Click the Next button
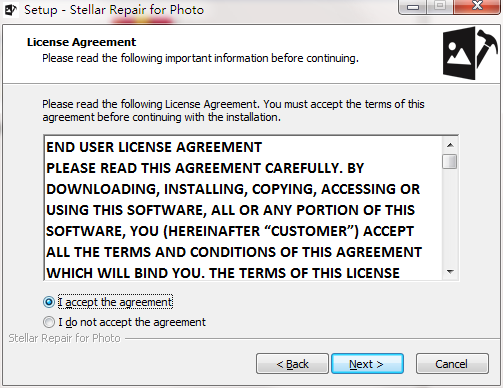 click(x=367, y=364)
